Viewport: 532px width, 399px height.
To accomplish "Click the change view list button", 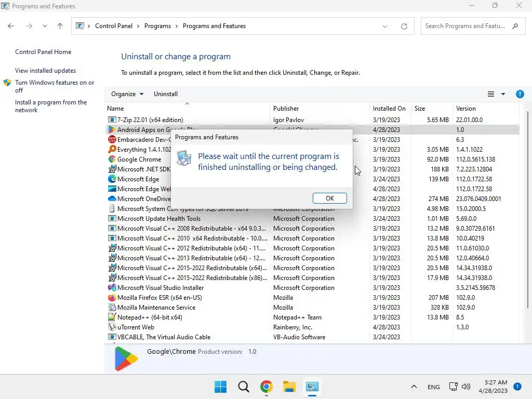I will 490,94.
